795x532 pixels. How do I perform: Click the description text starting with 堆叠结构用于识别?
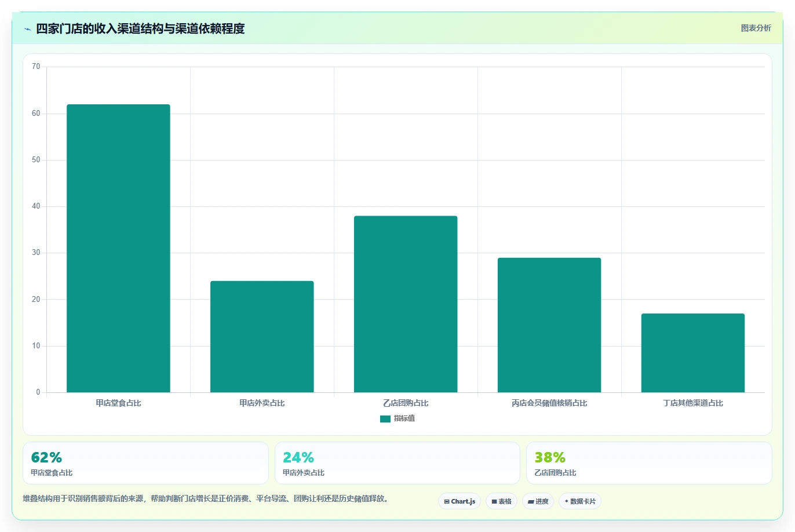coord(206,498)
